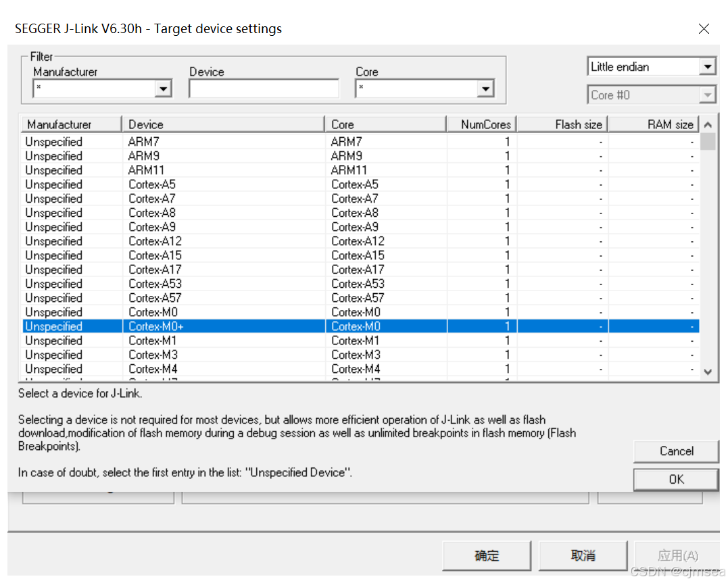Sort by the Core column header
The height and width of the screenshot is (583, 728).
(385, 124)
